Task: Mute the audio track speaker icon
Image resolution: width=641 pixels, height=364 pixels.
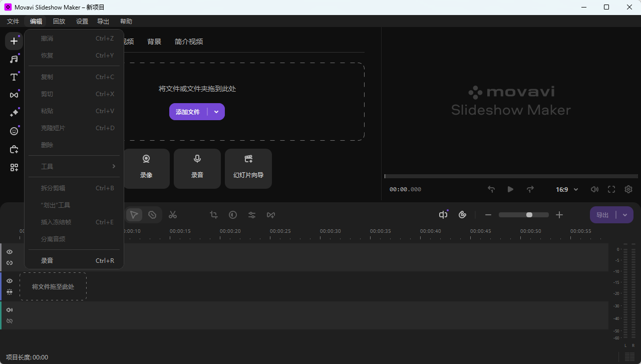Action: click(x=10, y=310)
